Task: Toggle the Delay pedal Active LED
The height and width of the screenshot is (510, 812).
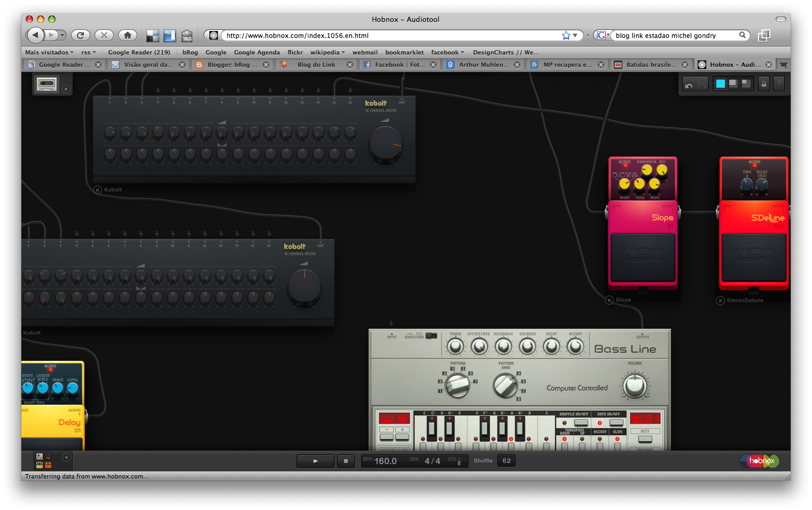Action: click(x=51, y=370)
